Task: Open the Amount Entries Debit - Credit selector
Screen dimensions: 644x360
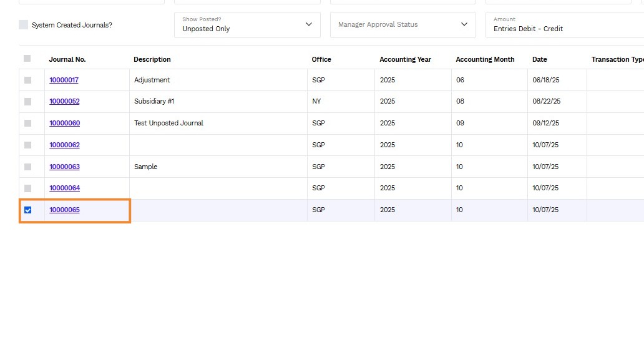Action: tap(565, 24)
